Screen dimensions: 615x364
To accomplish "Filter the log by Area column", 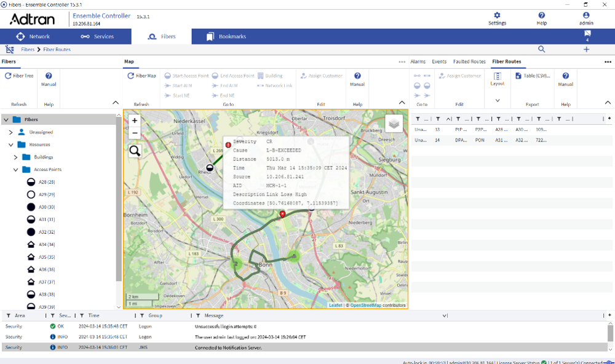I will (9, 316).
